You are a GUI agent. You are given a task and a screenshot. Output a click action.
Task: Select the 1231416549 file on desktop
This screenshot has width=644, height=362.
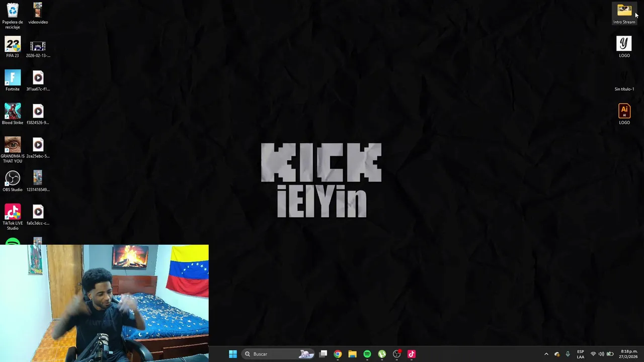tap(38, 181)
